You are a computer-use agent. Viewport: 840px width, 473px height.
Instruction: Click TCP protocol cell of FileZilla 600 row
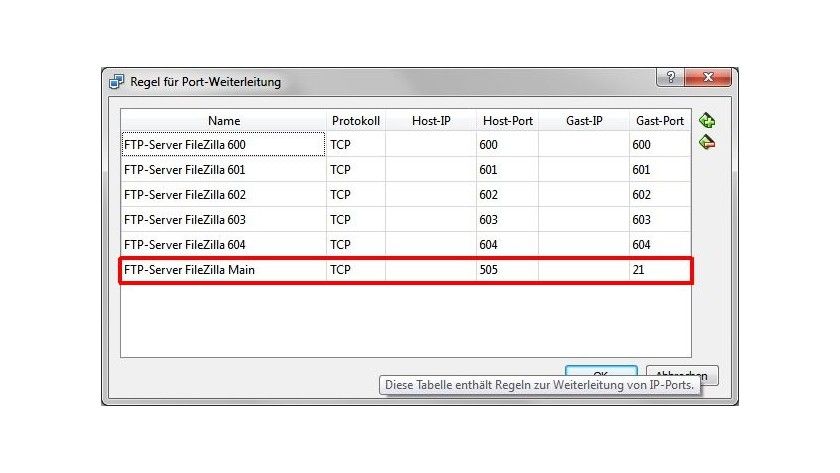pos(356,144)
